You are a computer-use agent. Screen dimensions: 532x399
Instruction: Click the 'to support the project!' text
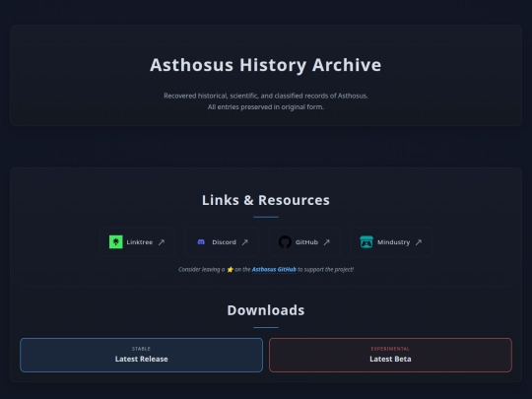pos(326,269)
